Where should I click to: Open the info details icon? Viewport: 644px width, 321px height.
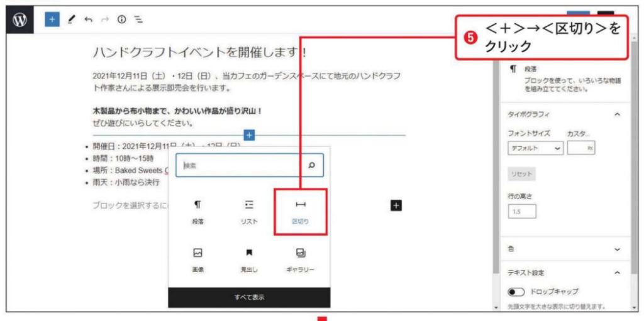[121, 19]
